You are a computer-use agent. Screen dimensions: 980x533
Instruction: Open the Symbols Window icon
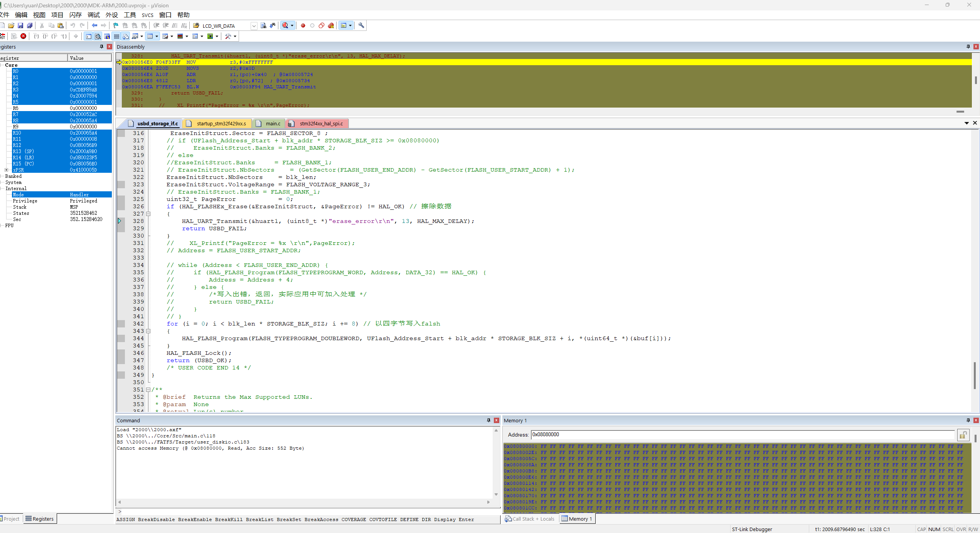107,36
